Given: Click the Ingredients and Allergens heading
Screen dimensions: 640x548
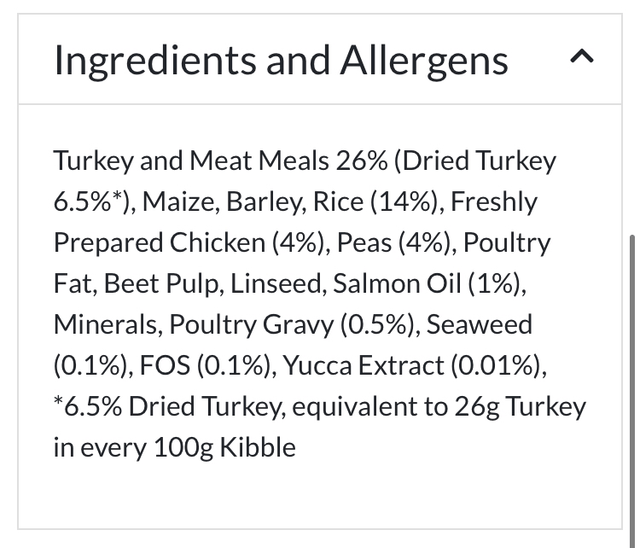Looking at the screenshot, I should tap(281, 61).
